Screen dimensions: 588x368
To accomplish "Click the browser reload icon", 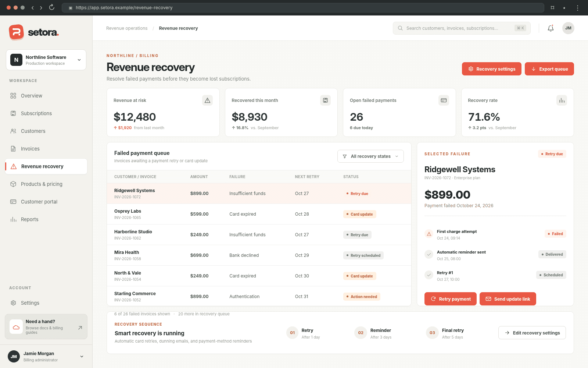I will tap(52, 7).
